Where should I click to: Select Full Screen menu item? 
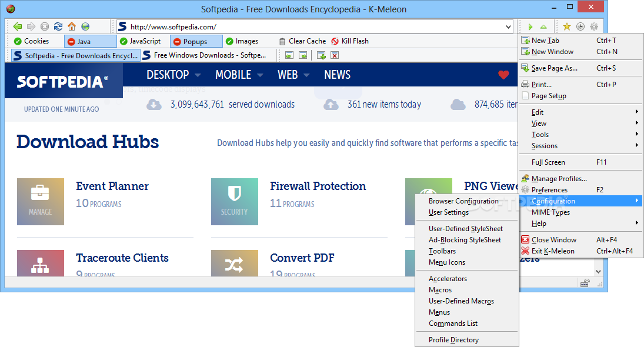[x=581, y=162]
